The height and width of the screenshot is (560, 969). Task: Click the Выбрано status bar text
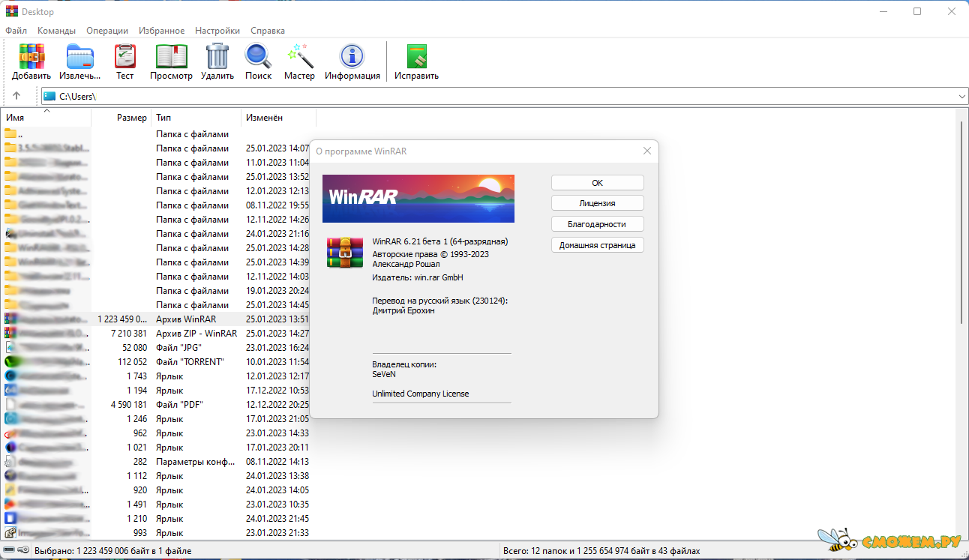pyautogui.click(x=113, y=551)
